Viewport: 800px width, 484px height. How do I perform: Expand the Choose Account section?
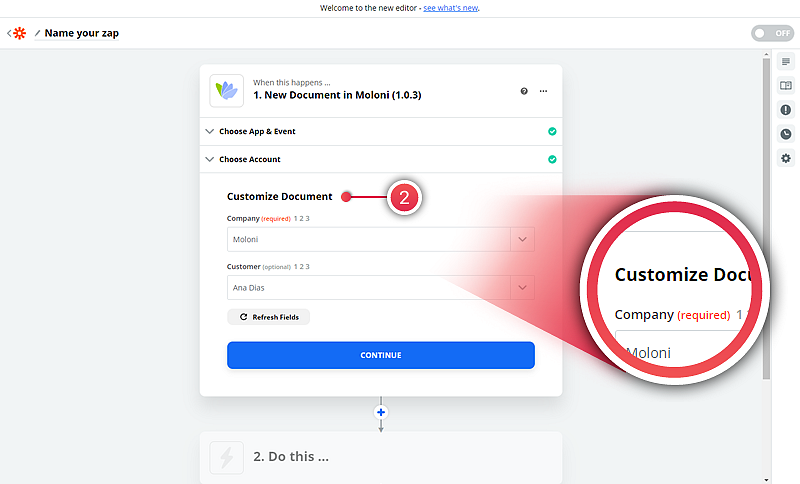click(x=381, y=160)
